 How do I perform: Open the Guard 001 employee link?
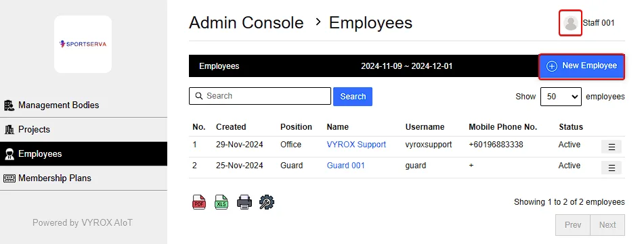coord(345,166)
